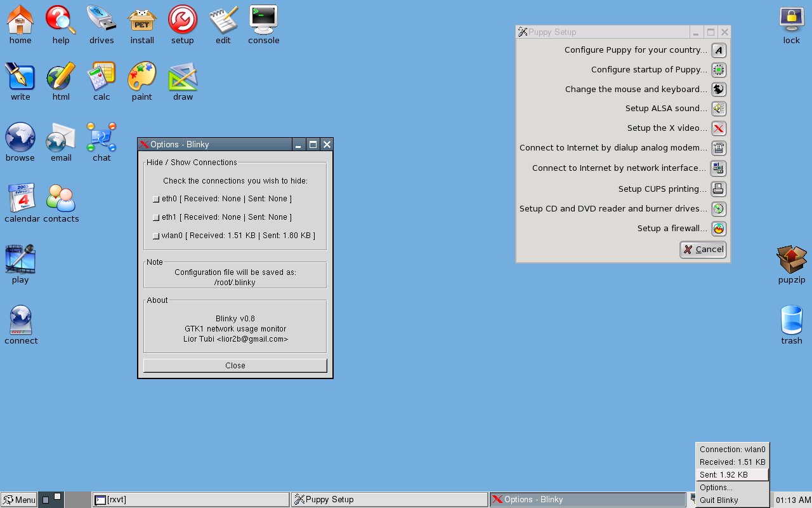The image size is (812, 508).
Task: Click 'Received: 1.51 KB' in tray menu
Action: point(732,462)
